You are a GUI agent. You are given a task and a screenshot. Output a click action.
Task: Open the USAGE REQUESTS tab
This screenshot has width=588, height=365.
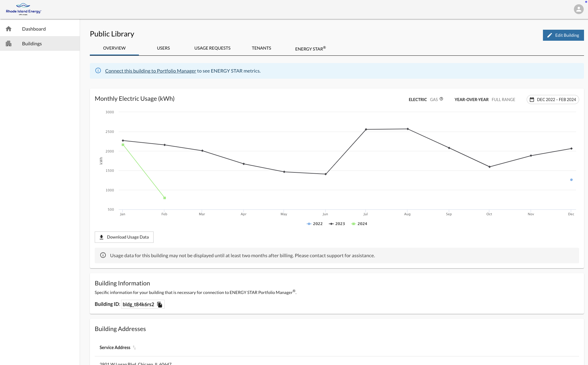pyautogui.click(x=212, y=48)
